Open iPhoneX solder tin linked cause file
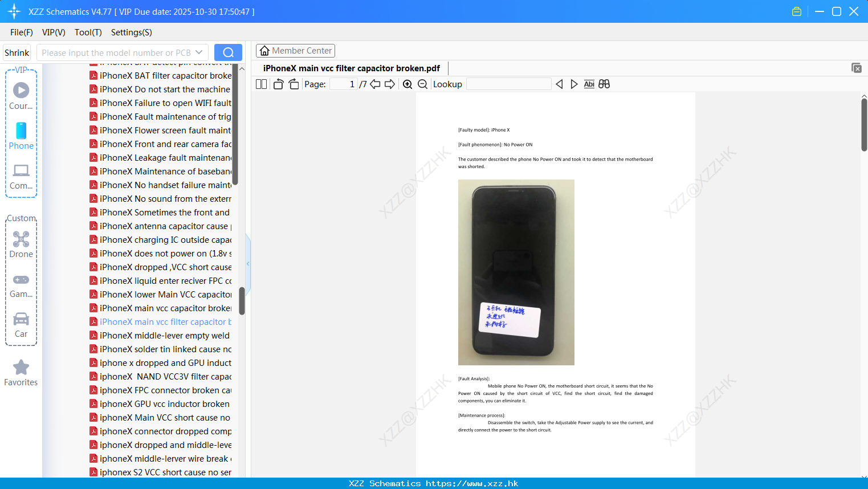 click(x=161, y=349)
